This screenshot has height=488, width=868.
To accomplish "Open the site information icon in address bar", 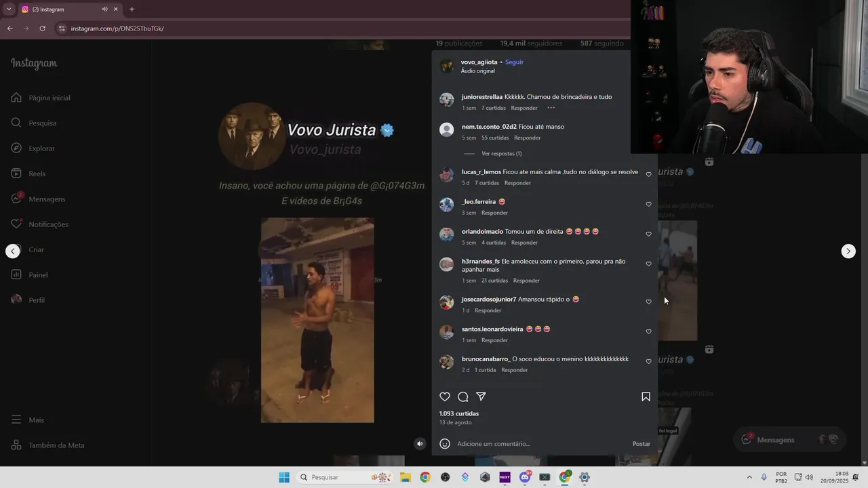I will 62,28.
